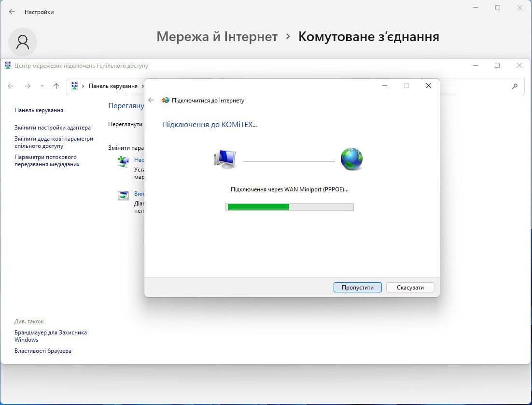Minimize the Network Center window
532x405 pixels.
[476, 65]
